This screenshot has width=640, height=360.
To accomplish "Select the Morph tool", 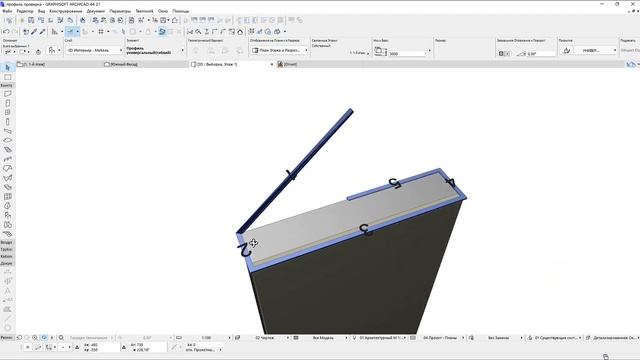I will click(x=7, y=206).
